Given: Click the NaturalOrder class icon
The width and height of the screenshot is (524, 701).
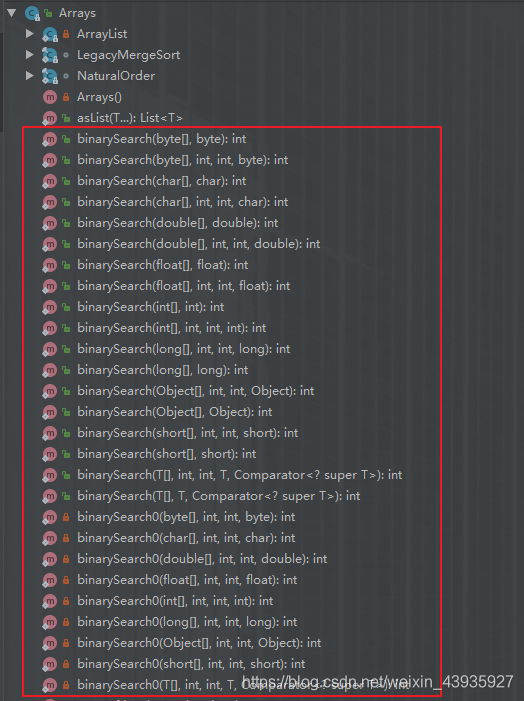Looking at the screenshot, I should click(50, 76).
